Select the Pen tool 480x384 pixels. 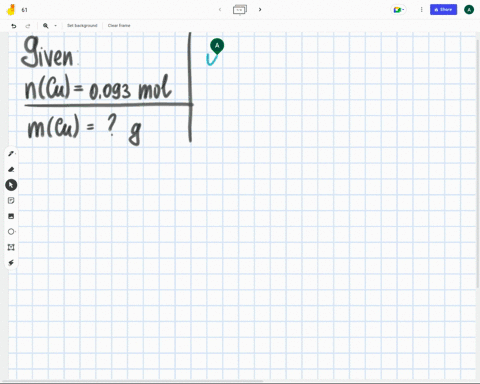[x=11, y=154]
